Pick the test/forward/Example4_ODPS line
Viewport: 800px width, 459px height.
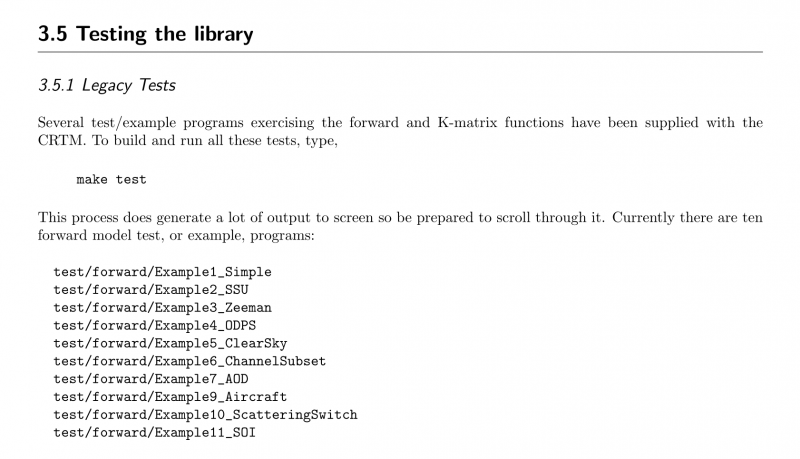(155, 325)
